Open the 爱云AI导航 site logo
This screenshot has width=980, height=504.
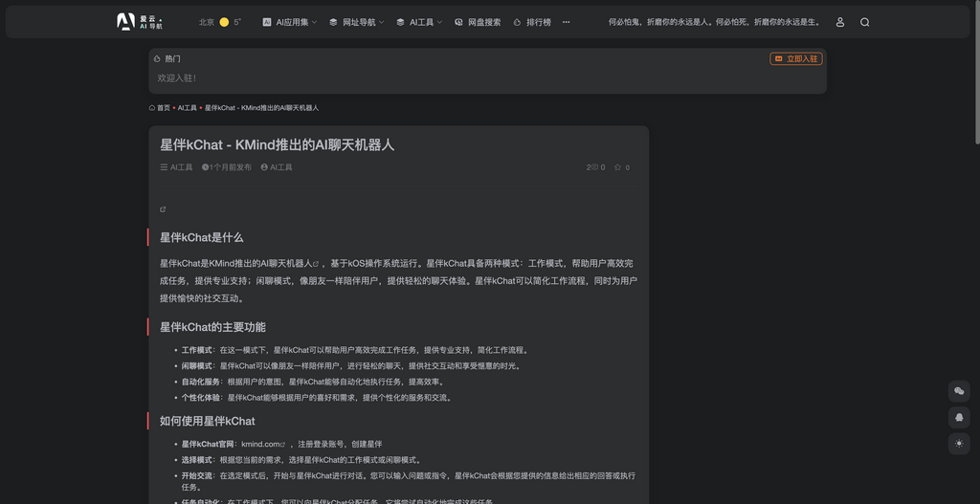[140, 22]
